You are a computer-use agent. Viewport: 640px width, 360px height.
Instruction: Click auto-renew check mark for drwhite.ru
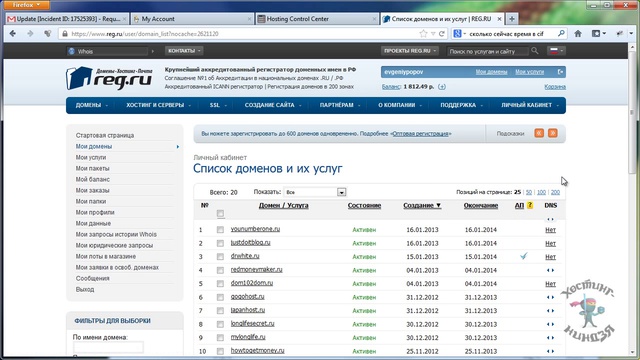coord(524,256)
